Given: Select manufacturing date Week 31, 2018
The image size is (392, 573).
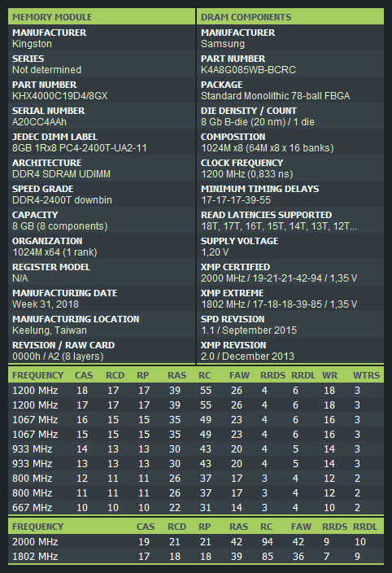Looking at the screenshot, I should 46,304.
